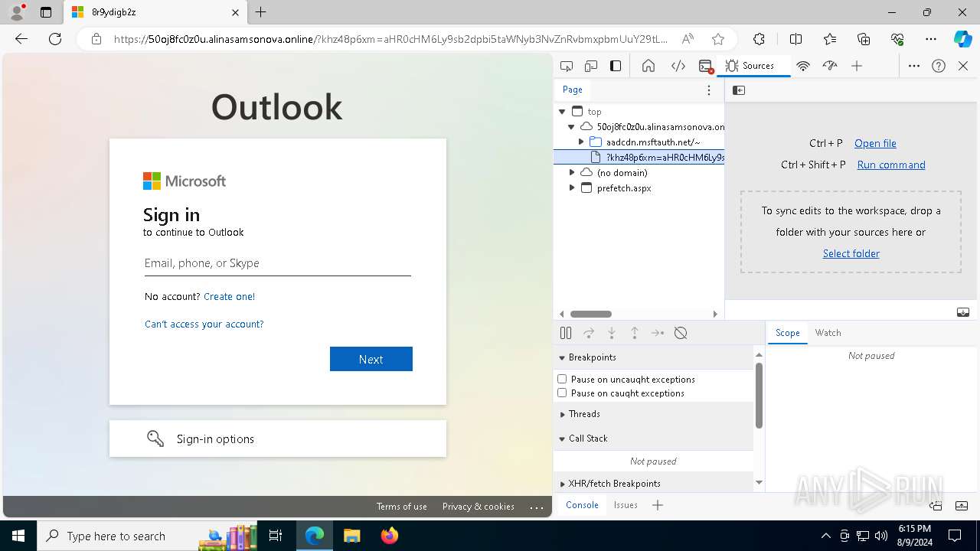Open the Privacy & cookies link
This screenshot has width=980, height=551.
tap(479, 507)
